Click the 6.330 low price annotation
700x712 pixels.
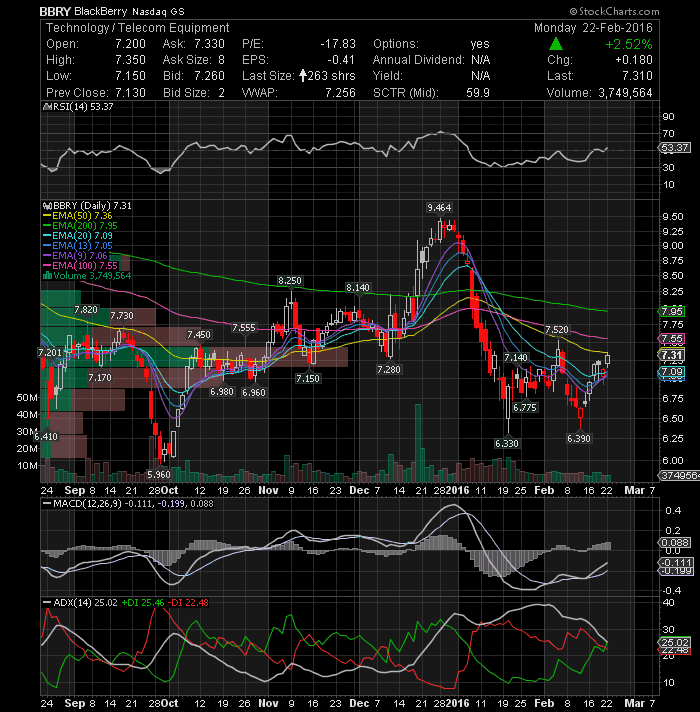[507, 443]
